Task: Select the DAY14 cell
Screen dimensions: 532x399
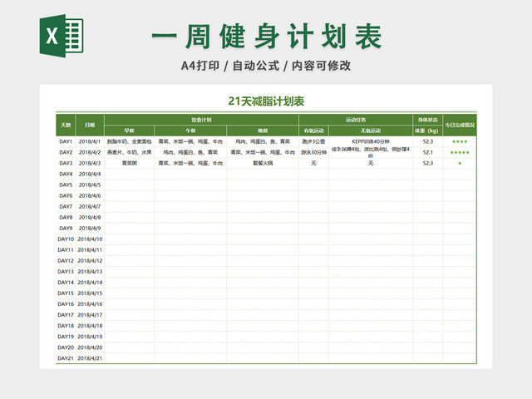Action: coord(66,283)
